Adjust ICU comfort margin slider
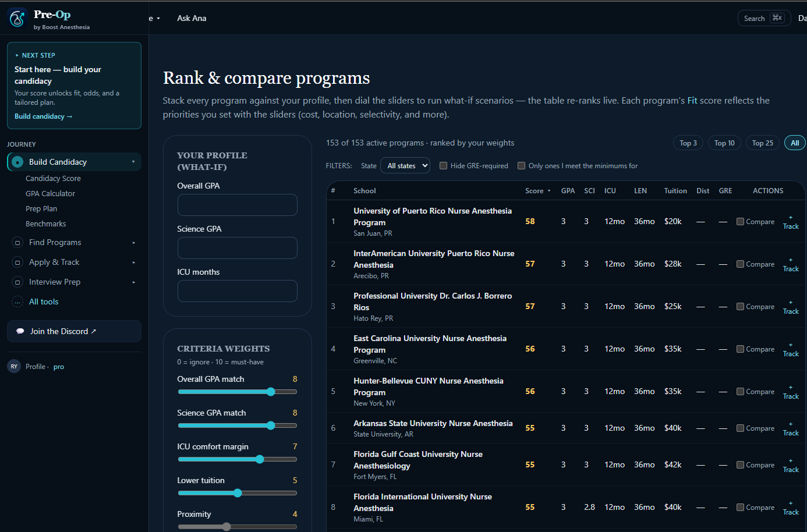The width and height of the screenshot is (807, 532). (x=238, y=459)
